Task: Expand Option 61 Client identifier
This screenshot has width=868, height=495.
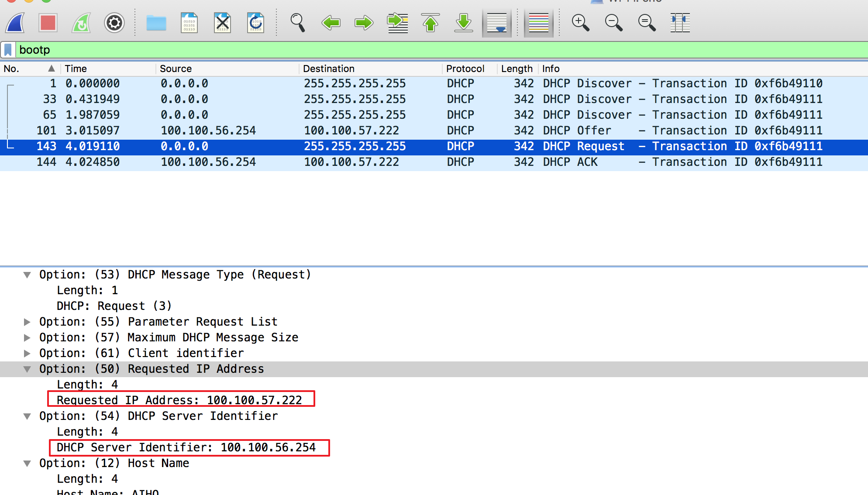Action: 27,353
